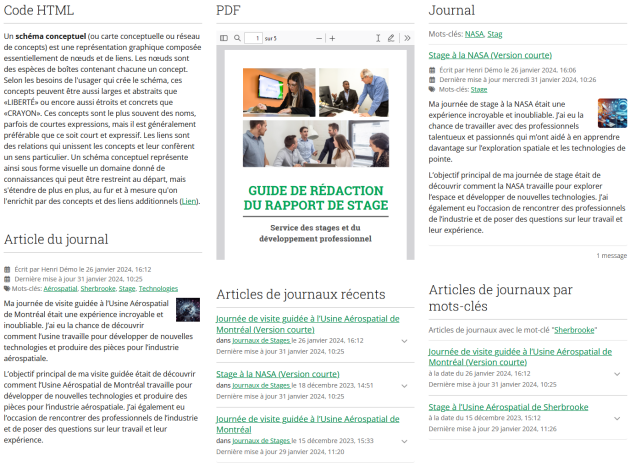Open the space thumbnail in Article du journal
Image resolution: width=630 pixels, height=466 pixels.
tap(188, 310)
